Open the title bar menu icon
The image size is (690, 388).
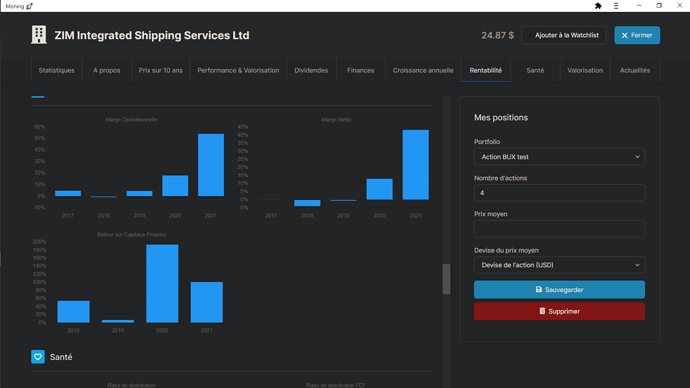coord(616,6)
